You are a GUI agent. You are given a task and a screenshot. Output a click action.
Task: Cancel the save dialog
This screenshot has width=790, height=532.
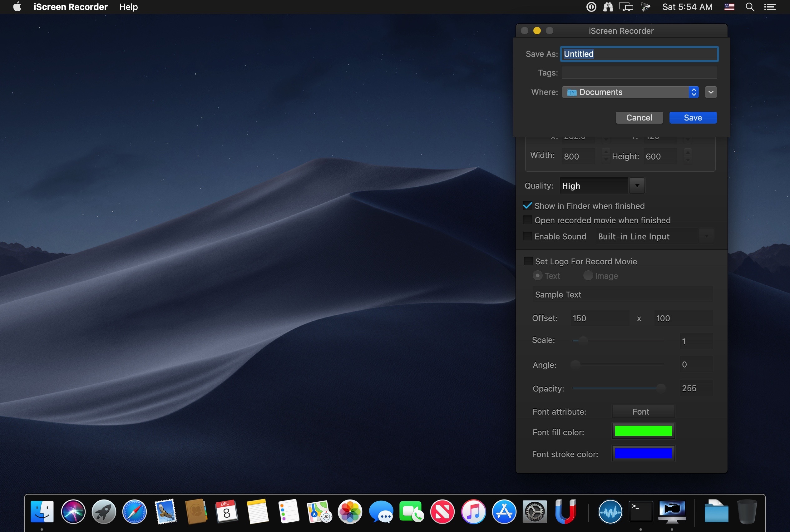pos(639,118)
